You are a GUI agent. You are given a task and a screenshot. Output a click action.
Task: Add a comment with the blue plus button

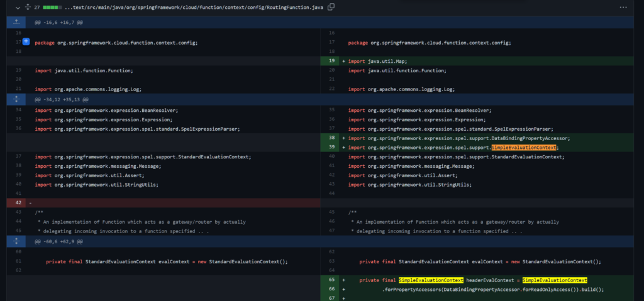point(26,41)
